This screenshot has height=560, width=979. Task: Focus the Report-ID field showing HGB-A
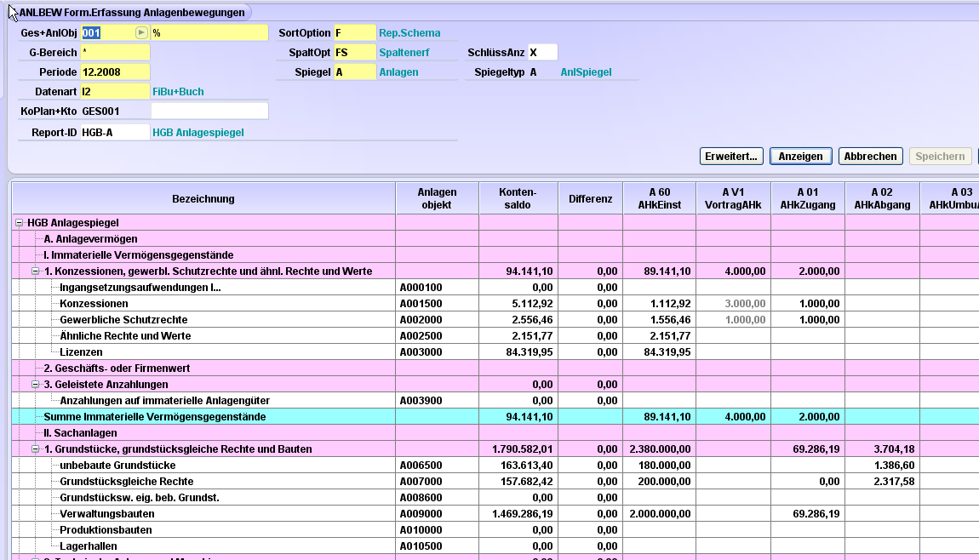click(115, 133)
